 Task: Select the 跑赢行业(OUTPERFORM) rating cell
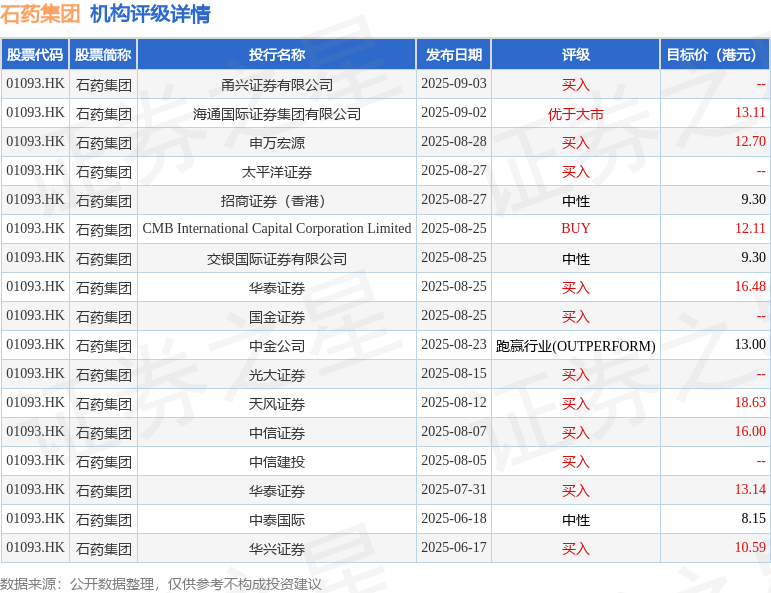(576, 346)
